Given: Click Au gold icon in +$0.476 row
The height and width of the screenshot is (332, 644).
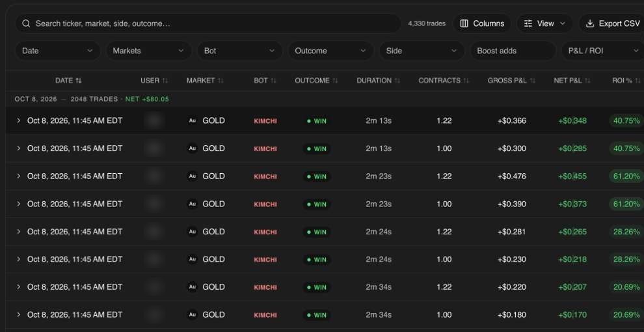Looking at the screenshot, I should click(192, 176).
